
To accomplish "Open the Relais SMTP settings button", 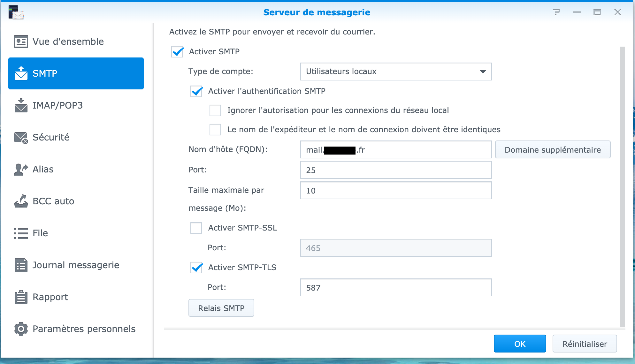I will [221, 308].
